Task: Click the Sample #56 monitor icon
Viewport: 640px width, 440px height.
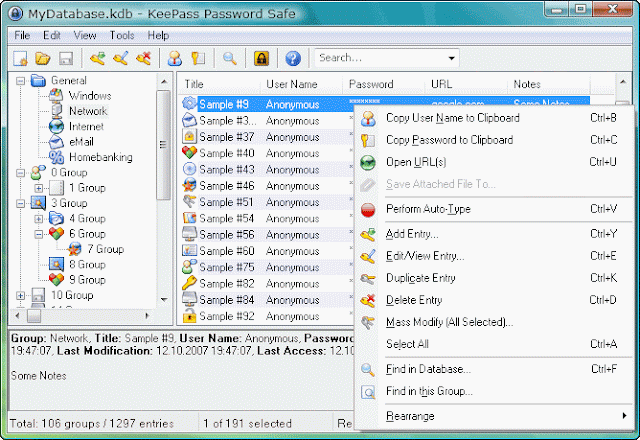Action: coord(189,234)
